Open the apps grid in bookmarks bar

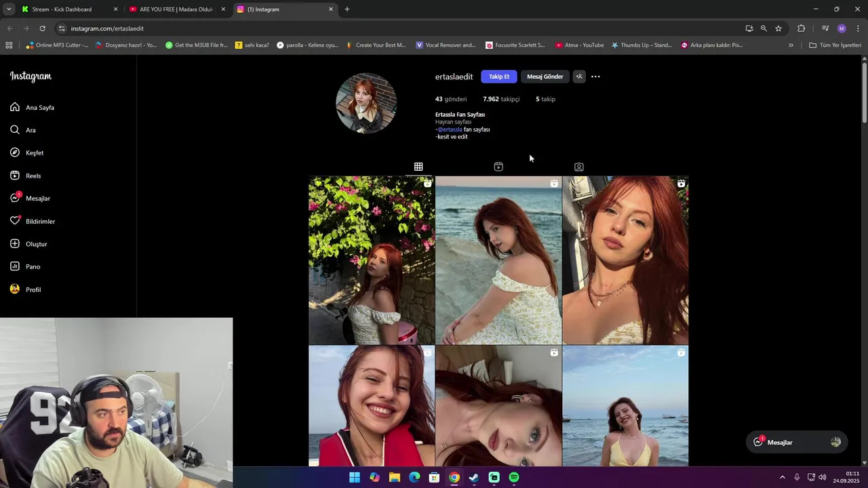pos(9,45)
